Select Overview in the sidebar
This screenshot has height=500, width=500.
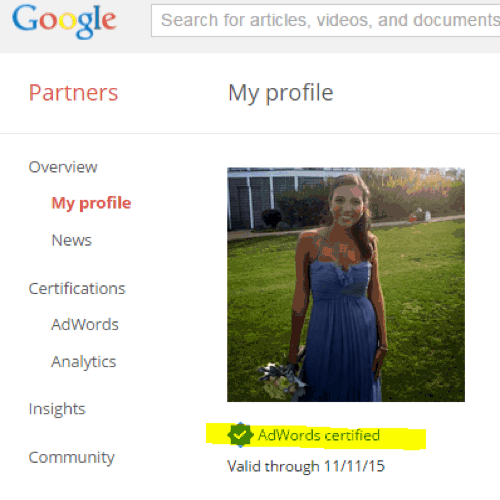coord(63,167)
